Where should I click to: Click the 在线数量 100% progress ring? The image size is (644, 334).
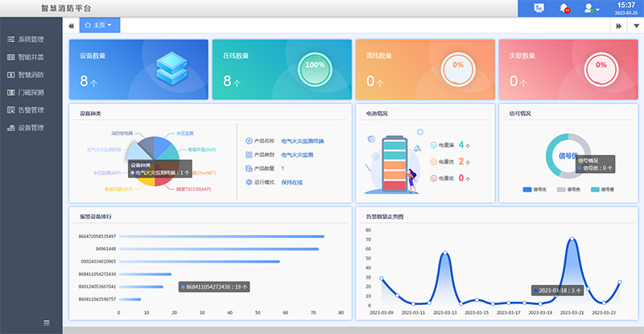pos(316,65)
